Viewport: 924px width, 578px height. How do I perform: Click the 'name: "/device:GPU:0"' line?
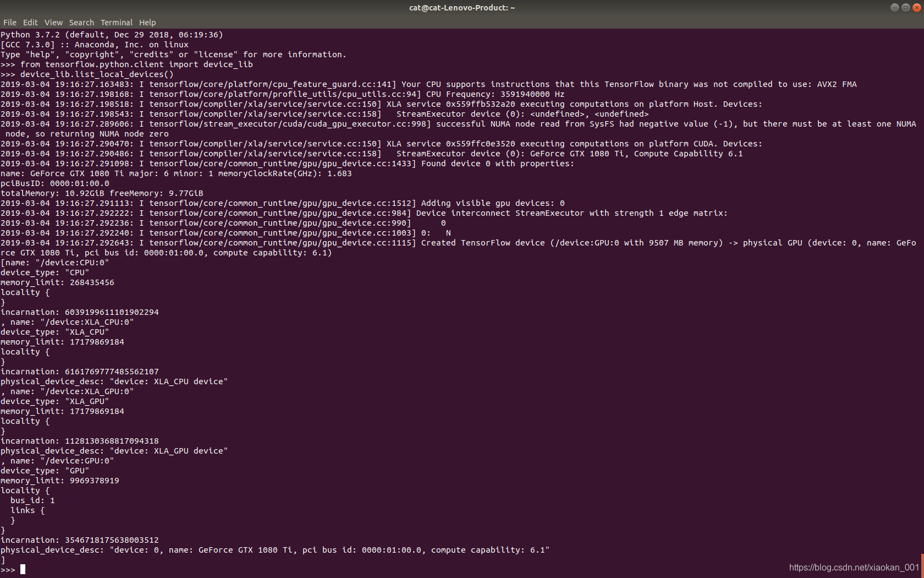click(57, 461)
